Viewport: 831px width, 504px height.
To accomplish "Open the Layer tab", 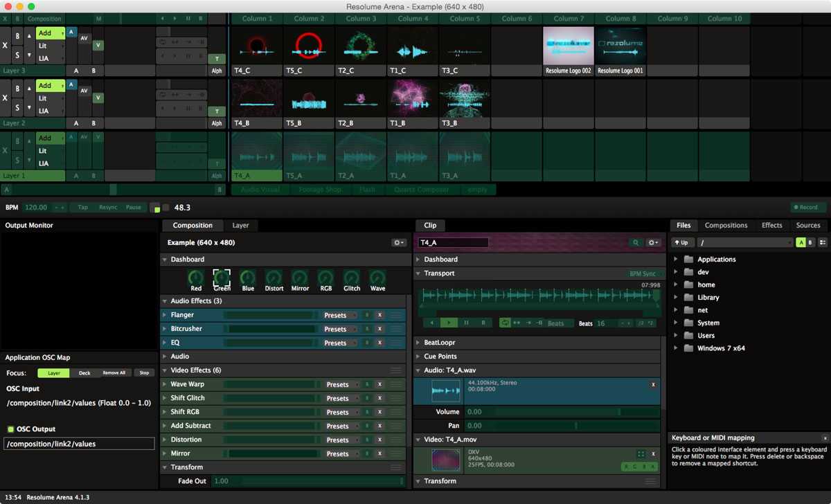I will (x=240, y=226).
